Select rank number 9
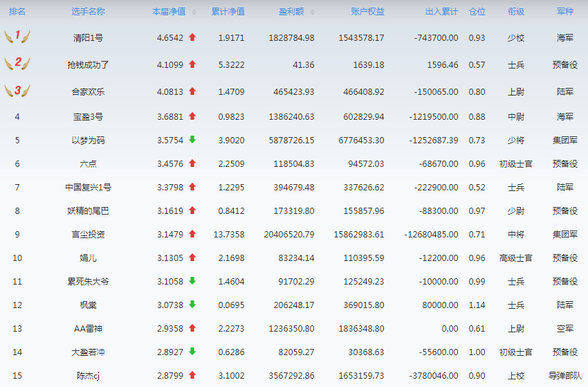 [x=17, y=235]
